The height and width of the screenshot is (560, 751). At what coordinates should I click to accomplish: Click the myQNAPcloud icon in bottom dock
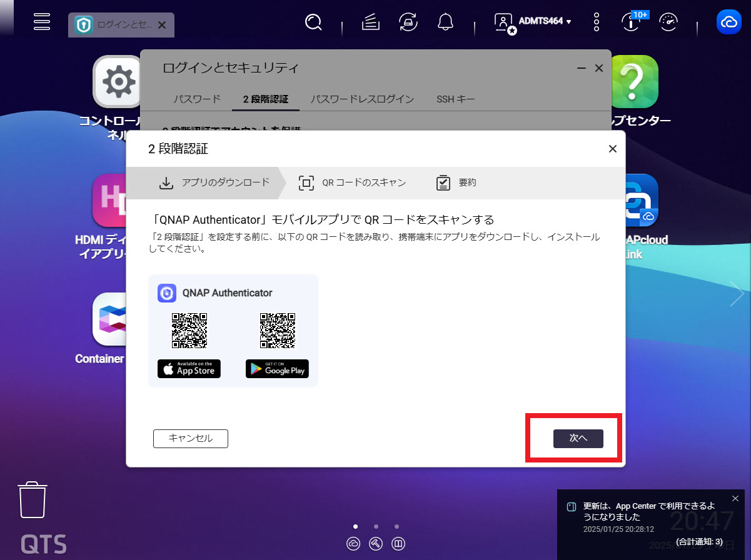click(x=353, y=544)
